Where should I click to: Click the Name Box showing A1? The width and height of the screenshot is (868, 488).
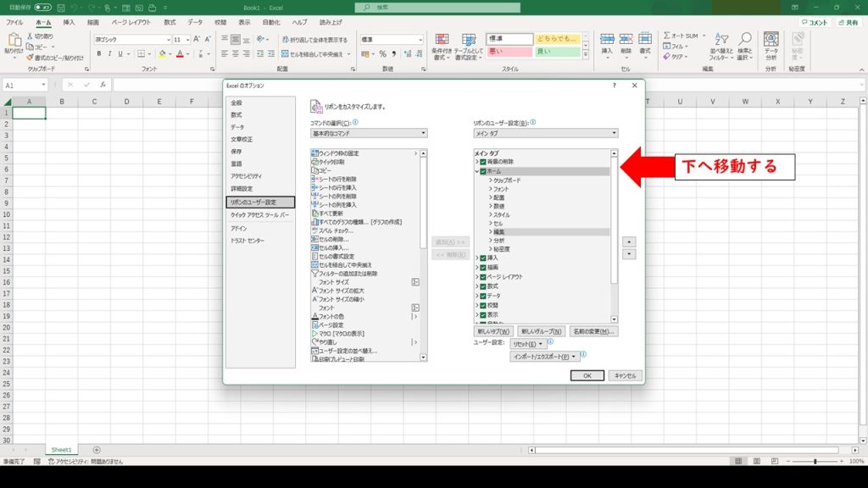(25, 86)
